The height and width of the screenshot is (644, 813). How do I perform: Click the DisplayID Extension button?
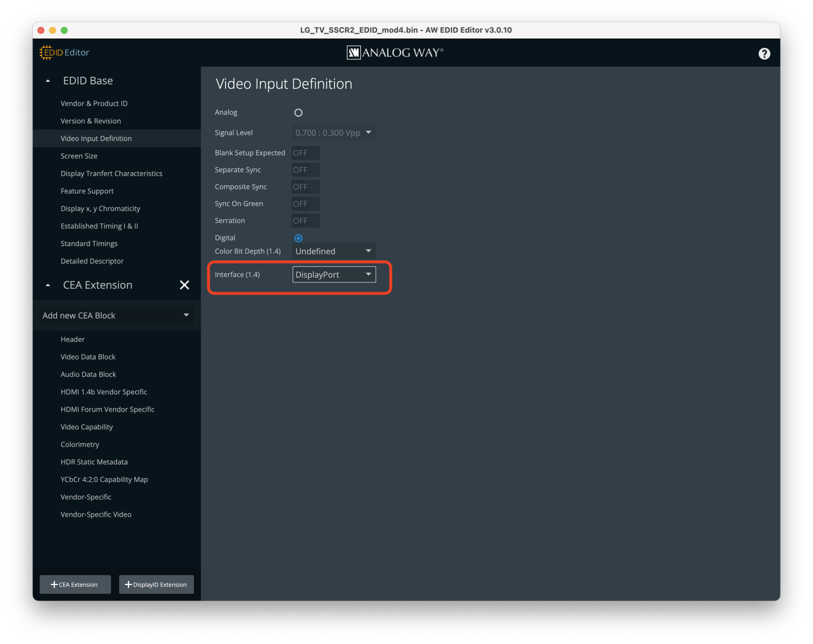(x=156, y=584)
